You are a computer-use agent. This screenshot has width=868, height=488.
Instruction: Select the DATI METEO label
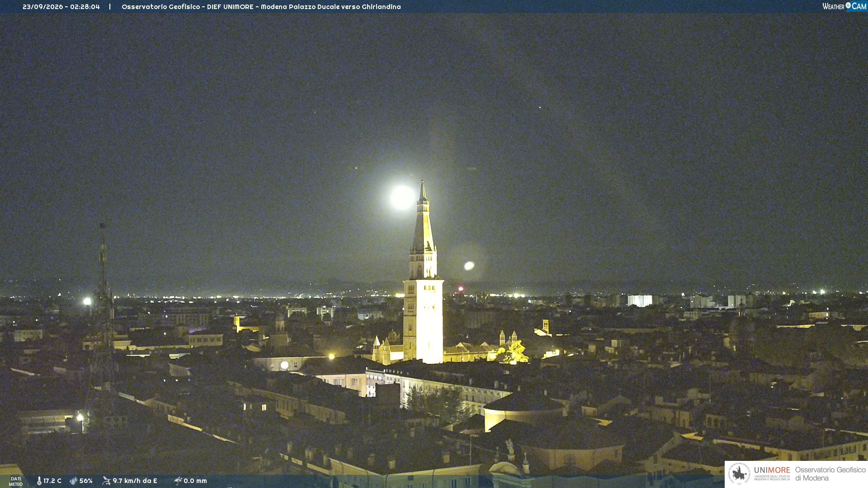16,481
